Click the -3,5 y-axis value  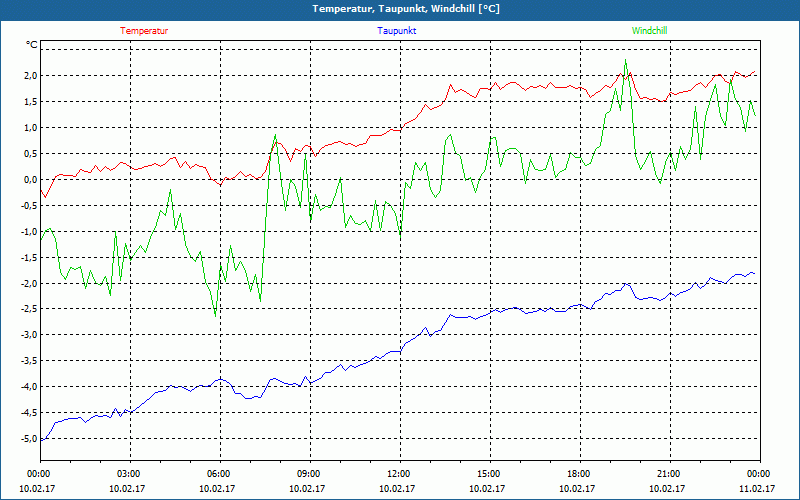(x=30, y=361)
